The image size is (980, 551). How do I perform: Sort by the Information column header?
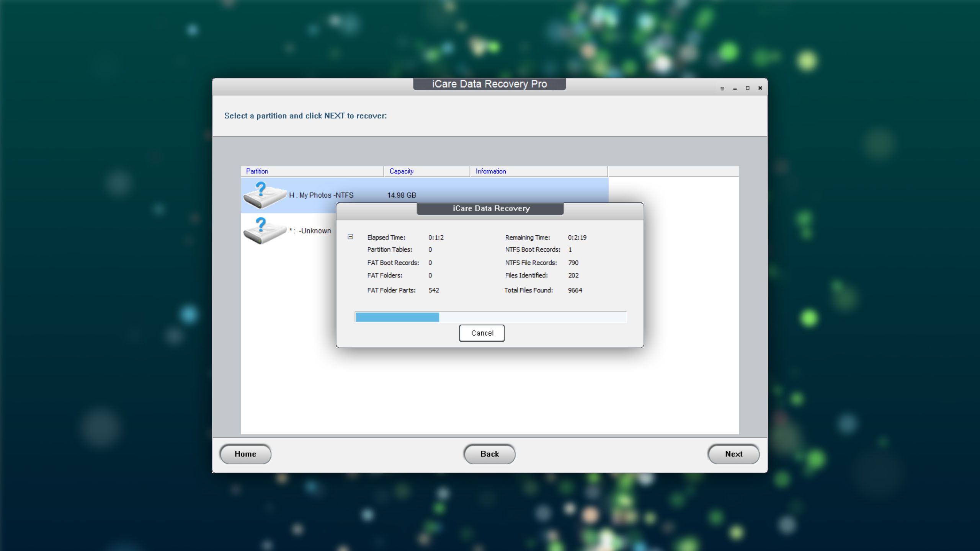tap(539, 171)
